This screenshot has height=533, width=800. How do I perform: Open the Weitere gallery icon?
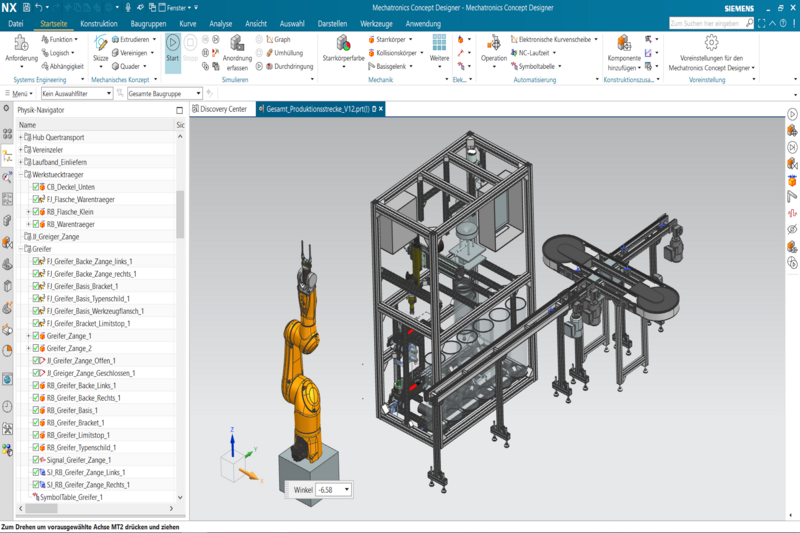pos(439,43)
